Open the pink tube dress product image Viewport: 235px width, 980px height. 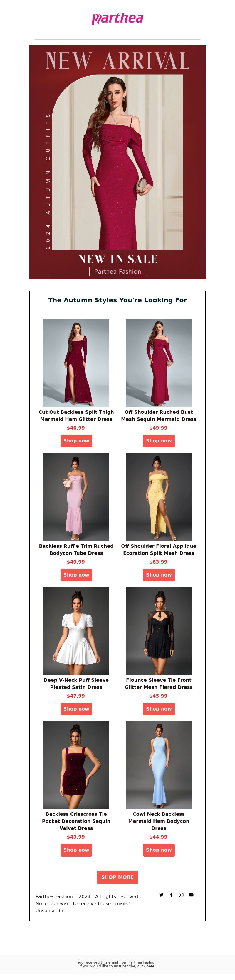pos(76,497)
